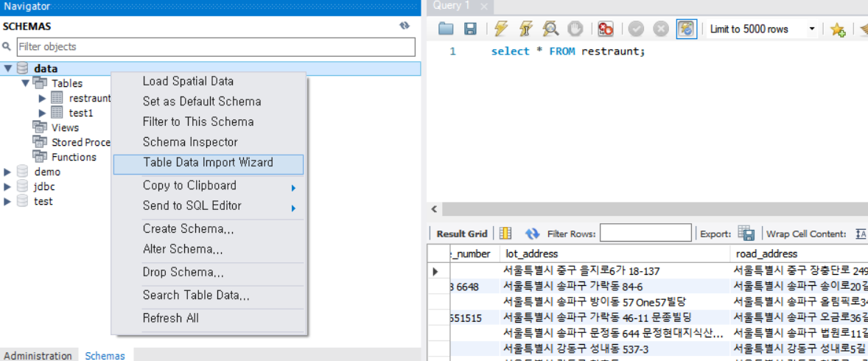Expand the demo schema arrow

[7, 172]
